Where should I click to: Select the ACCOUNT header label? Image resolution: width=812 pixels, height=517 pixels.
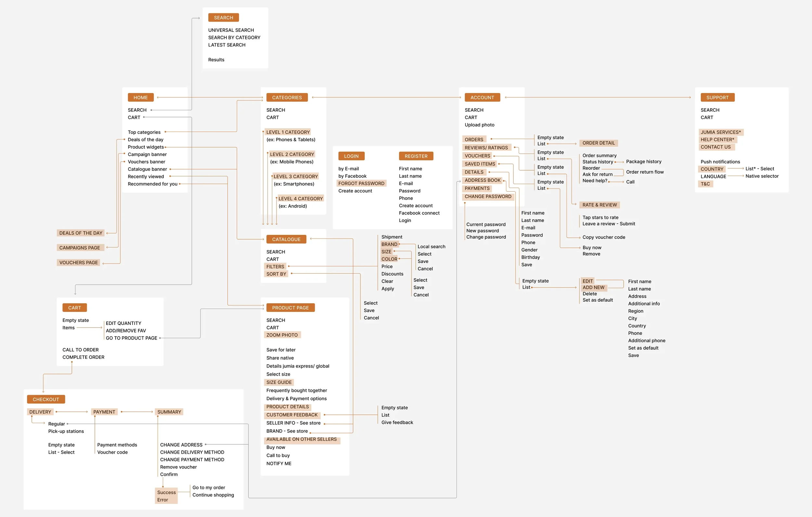coord(482,97)
